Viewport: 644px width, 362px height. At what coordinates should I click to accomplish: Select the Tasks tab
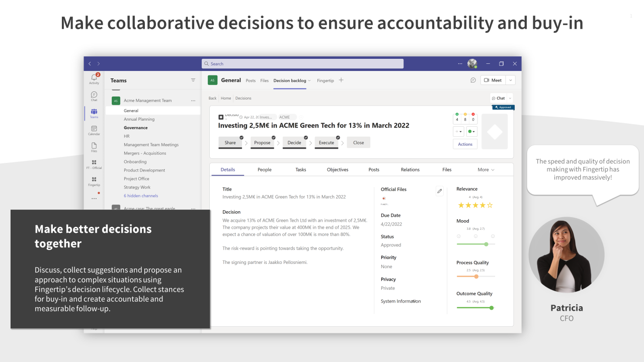[x=301, y=170]
